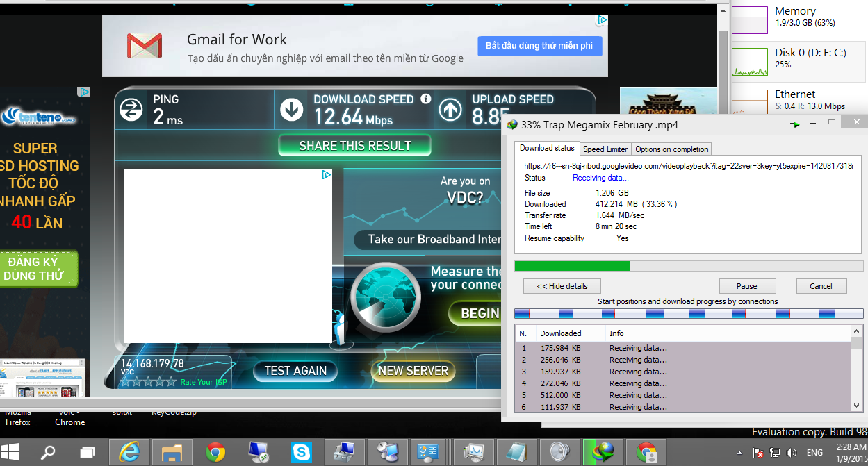Switch to Options on completion tab

[x=671, y=149]
